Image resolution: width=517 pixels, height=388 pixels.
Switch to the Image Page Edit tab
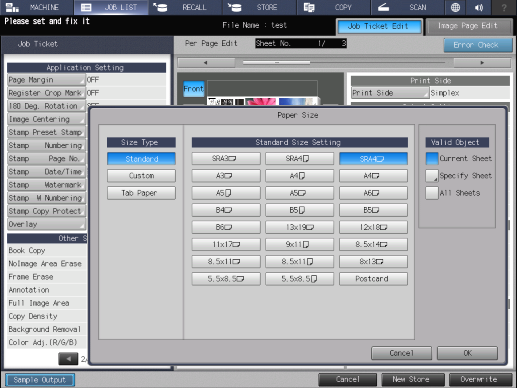click(x=469, y=26)
